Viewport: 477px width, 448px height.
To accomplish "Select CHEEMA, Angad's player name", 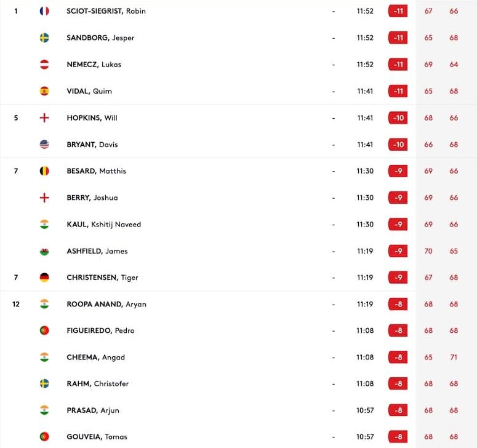I will pyautogui.click(x=96, y=358).
